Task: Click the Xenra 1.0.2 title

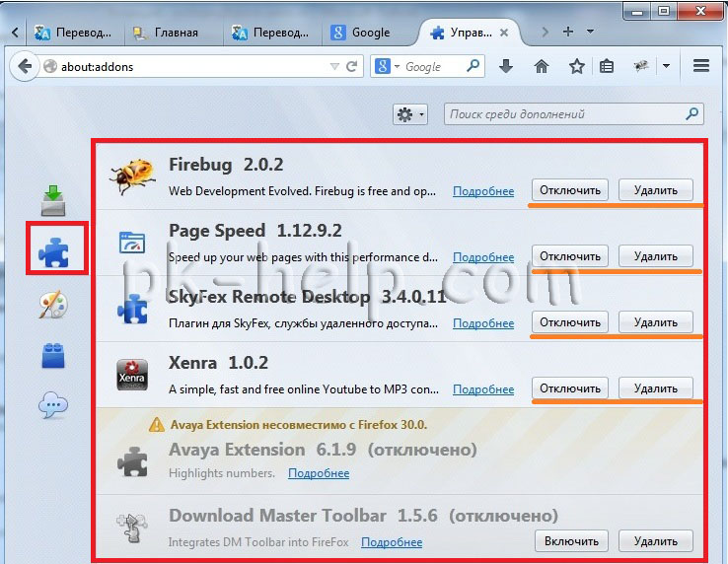Action: click(x=218, y=363)
